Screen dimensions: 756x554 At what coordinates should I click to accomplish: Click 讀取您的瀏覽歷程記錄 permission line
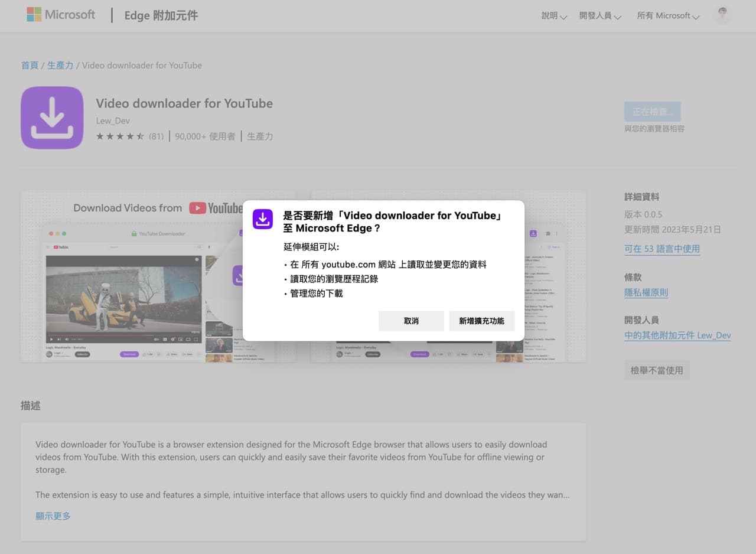coord(334,279)
